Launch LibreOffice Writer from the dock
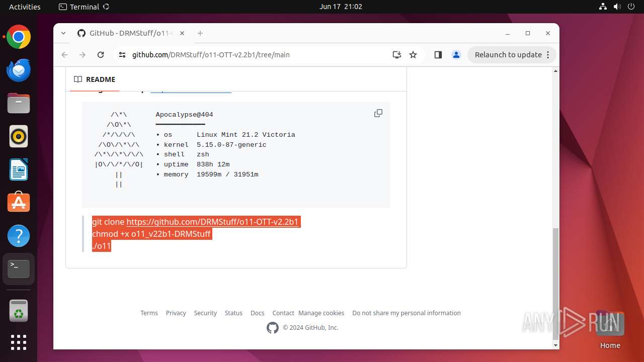Screen dimensions: 644x362 point(19,169)
